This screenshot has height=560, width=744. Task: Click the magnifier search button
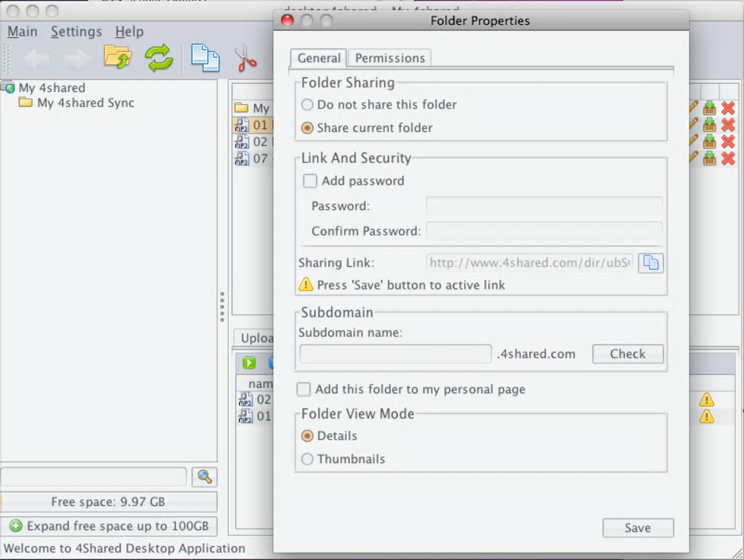point(204,477)
